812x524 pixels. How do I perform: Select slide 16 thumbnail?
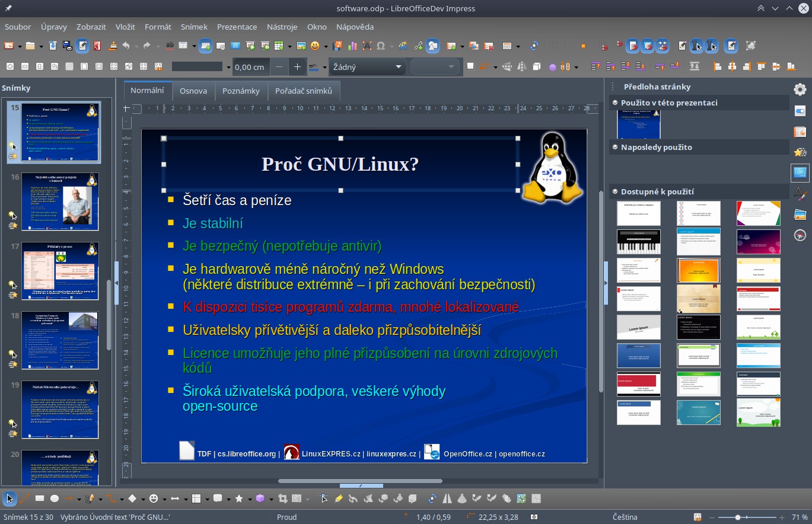point(60,202)
